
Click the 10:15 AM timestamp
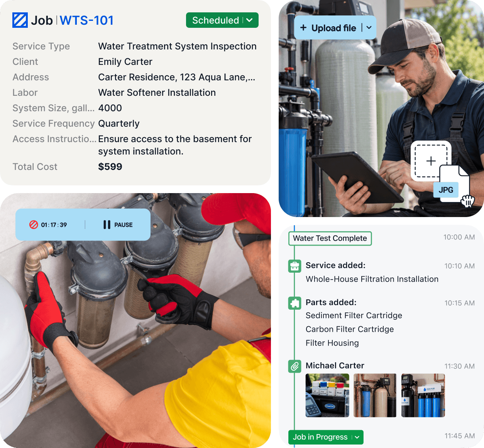[459, 303]
